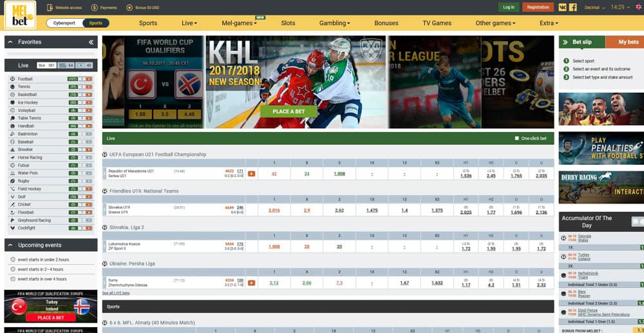
Task: Enable the One-click bet checkbox
Action: [x=516, y=138]
